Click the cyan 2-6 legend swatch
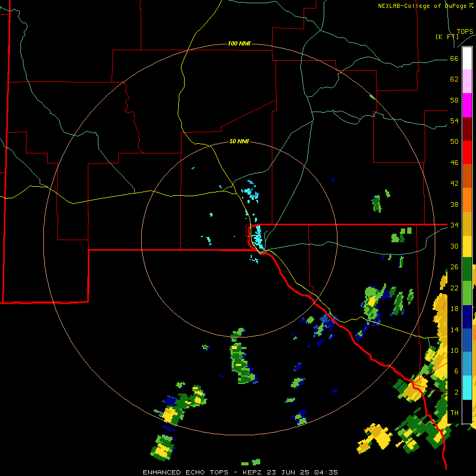 click(467, 388)
